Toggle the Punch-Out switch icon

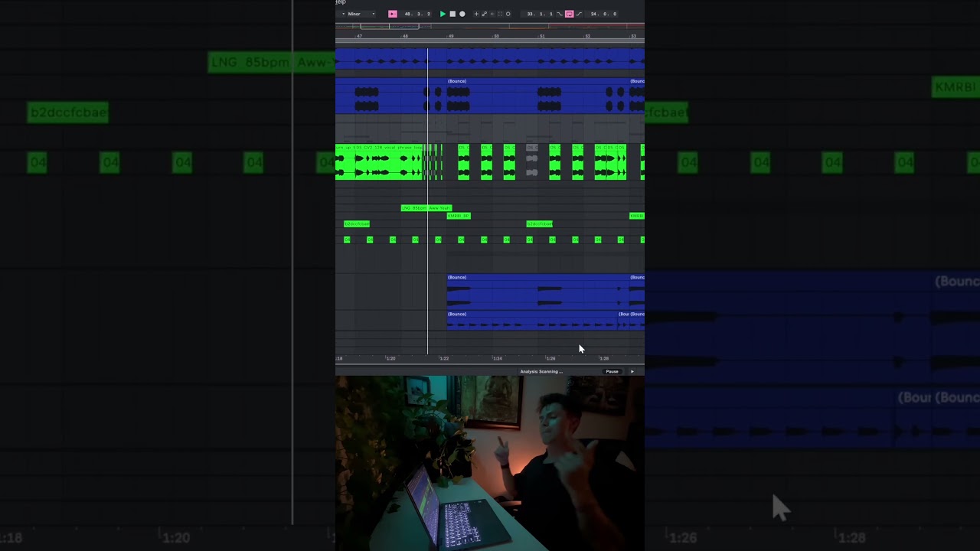[x=579, y=14]
